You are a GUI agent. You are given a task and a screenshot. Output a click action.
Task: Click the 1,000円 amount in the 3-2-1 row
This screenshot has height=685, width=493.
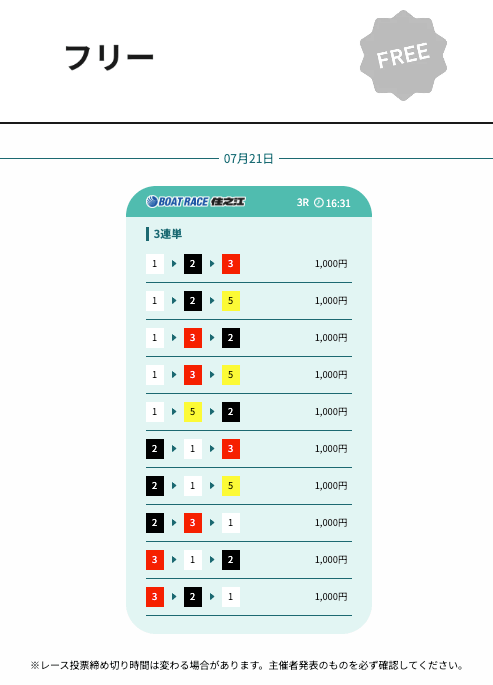[331, 597]
